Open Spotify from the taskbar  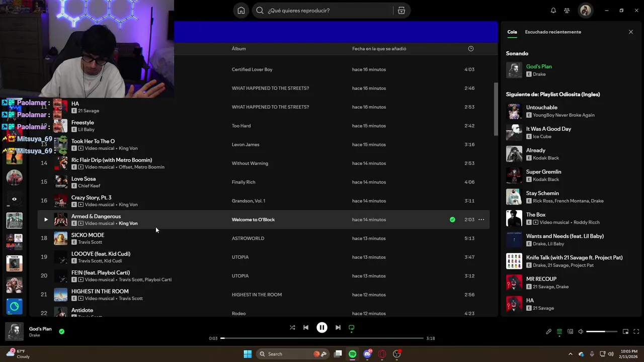[x=352, y=354]
